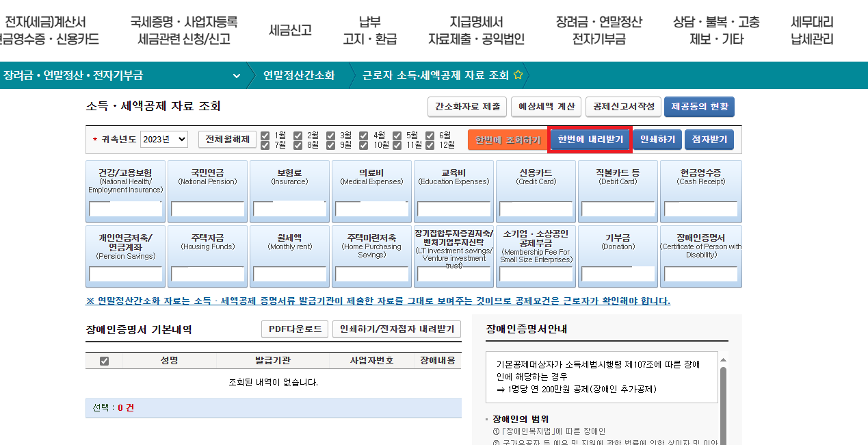Select the 교육비 (Education Expenses) tile
The height and width of the screenshot is (445, 868).
click(x=453, y=185)
